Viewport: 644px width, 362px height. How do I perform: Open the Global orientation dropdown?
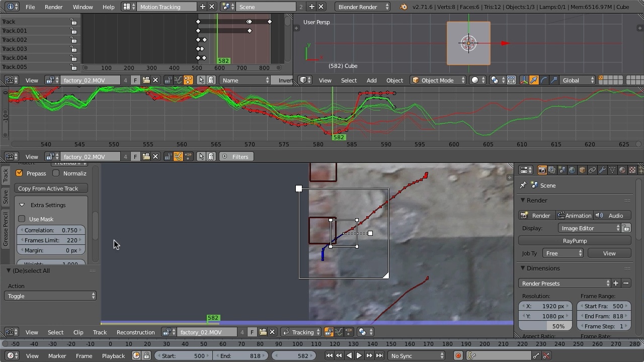(578, 80)
